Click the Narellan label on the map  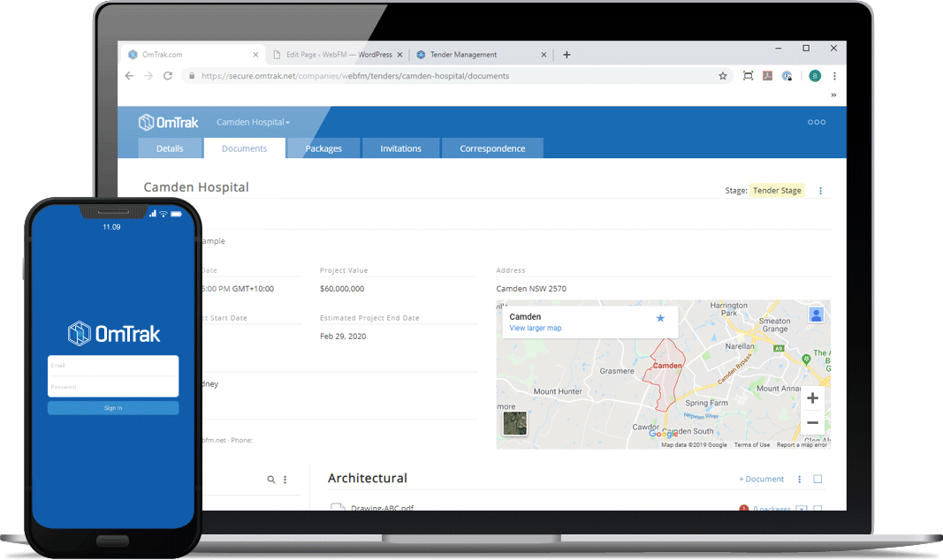(x=740, y=346)
